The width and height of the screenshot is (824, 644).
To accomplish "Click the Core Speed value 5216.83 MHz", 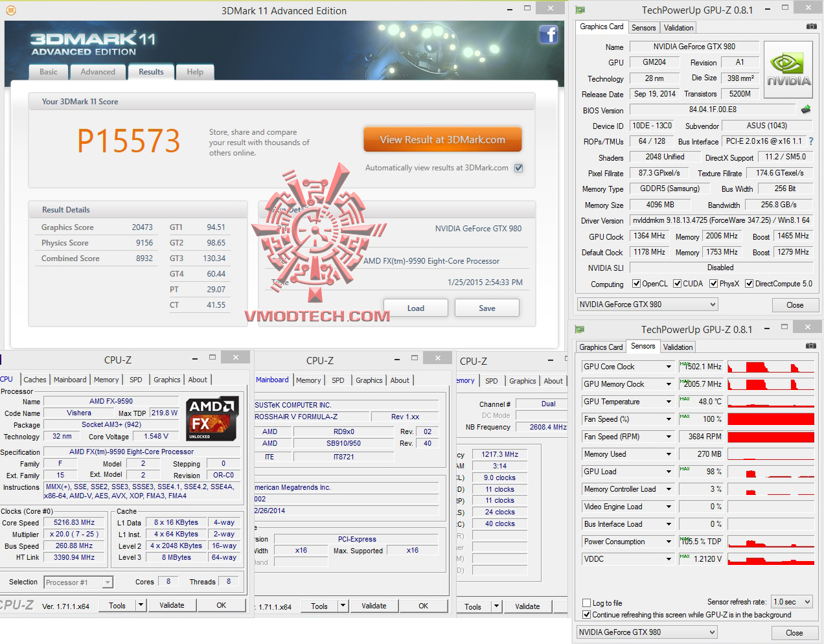I will pyautogui.click(x=74, y=522).
